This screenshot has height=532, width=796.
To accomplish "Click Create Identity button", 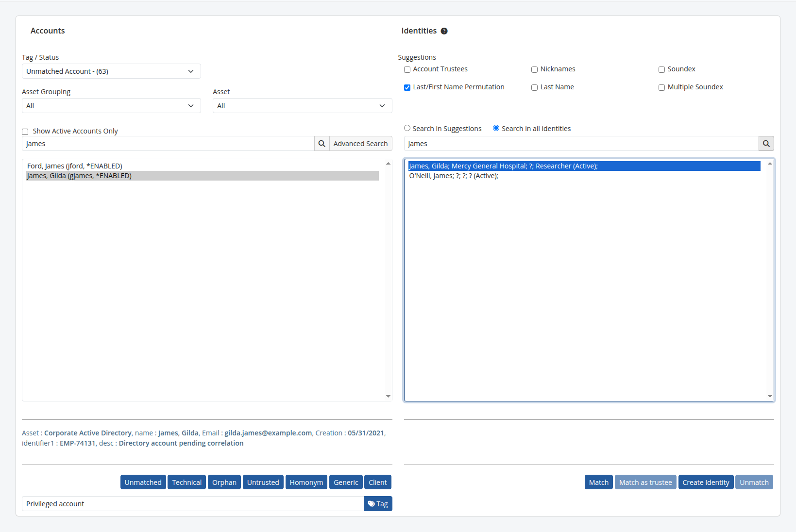I will [x=706, y=482].
